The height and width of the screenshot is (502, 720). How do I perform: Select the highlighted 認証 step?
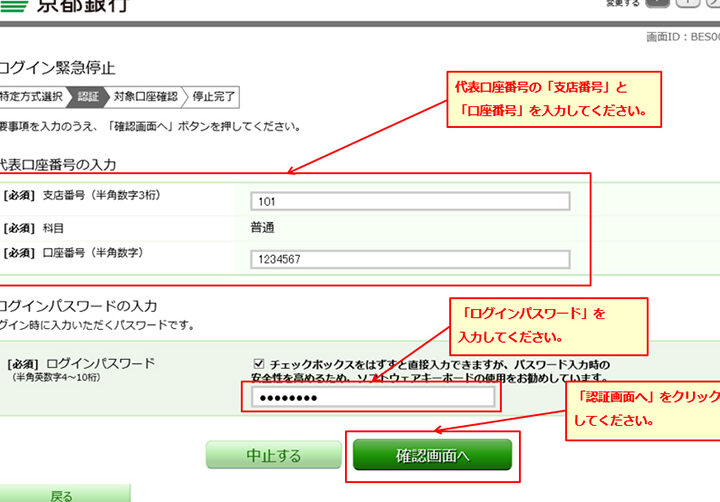coord(88,97)
